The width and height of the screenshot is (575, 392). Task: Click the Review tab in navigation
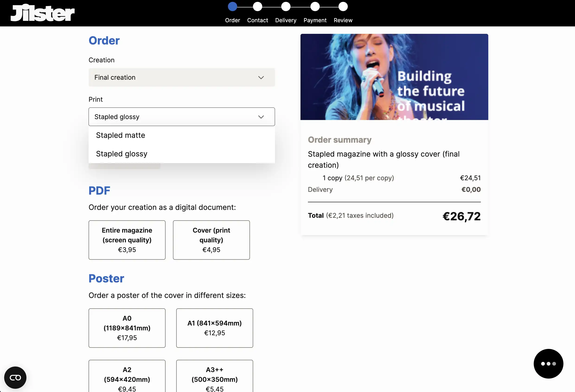[343, 19]
